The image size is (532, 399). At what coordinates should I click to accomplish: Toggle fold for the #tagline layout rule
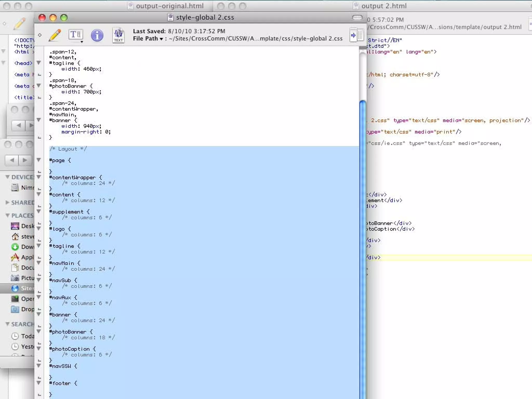coord(39,246)
